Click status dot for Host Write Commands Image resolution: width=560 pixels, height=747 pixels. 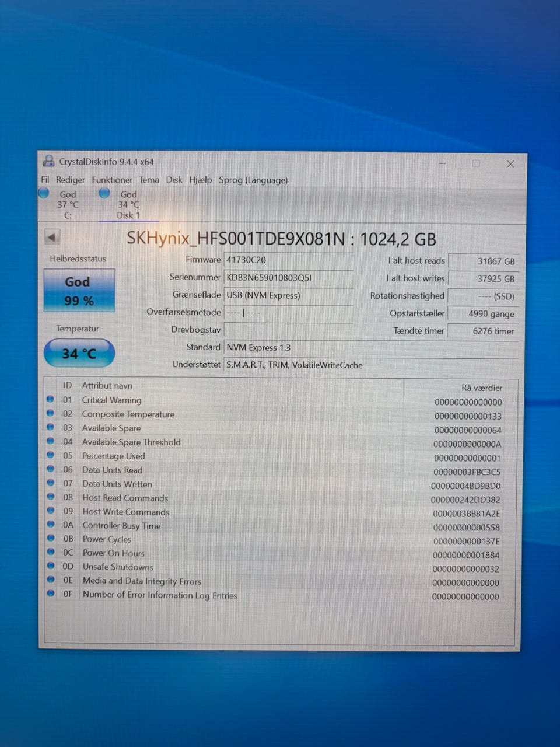tap(50, 511)
